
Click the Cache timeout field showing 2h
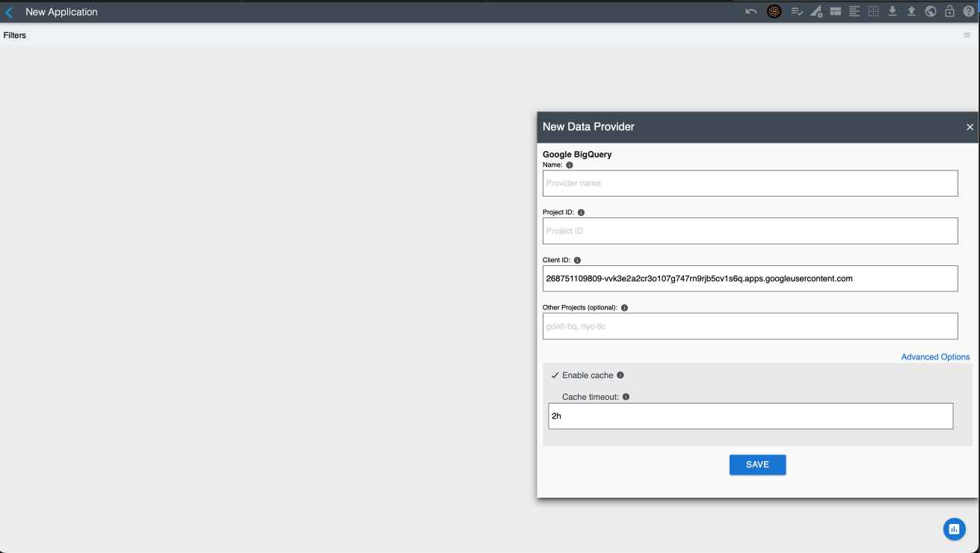(x=750, y=416)
